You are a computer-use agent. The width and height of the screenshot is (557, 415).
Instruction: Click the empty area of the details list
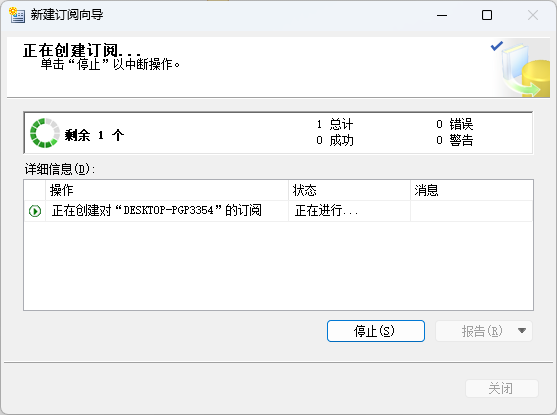(278, 266)
